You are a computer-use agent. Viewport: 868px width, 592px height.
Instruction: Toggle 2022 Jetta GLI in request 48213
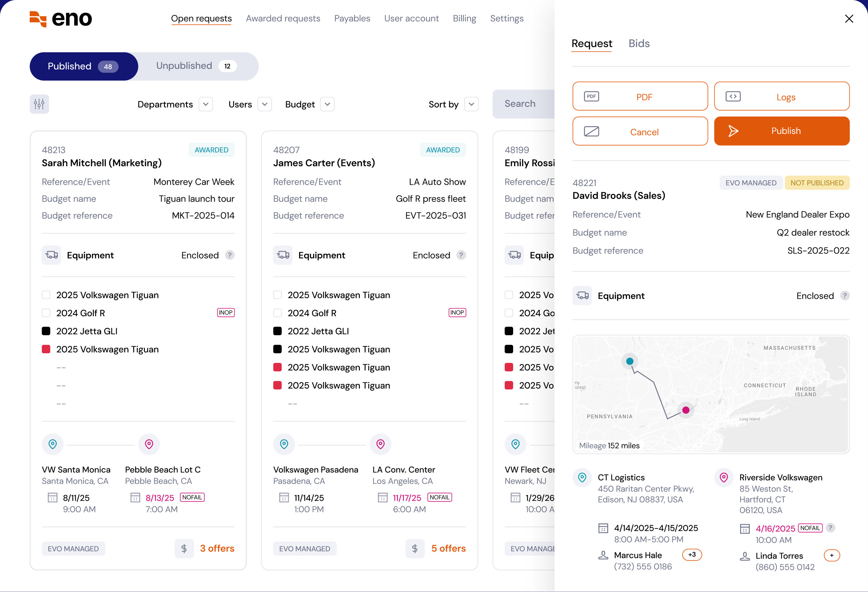pyautogui.click(x=46, y=331)
